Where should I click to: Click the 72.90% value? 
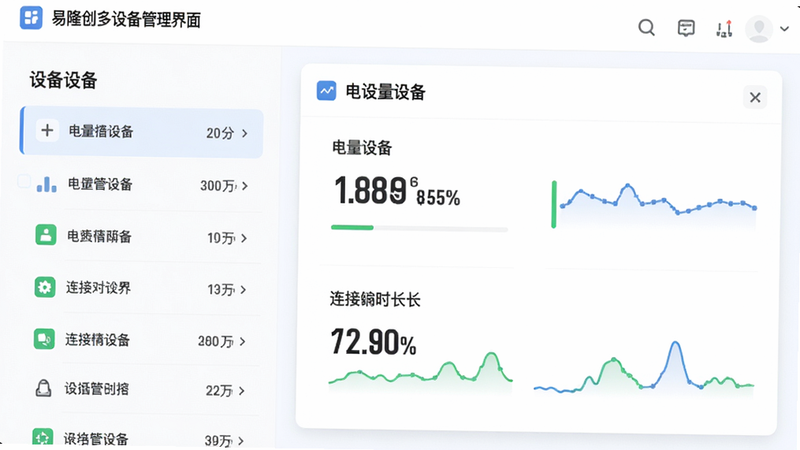coord(373,342)
